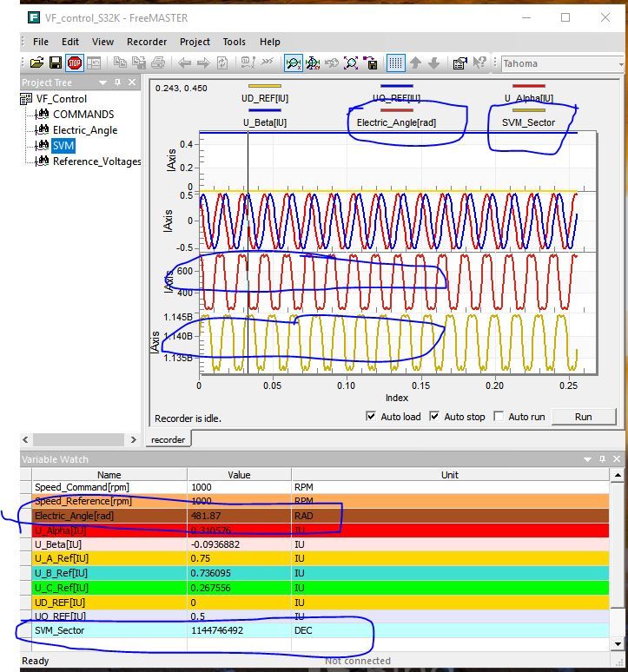
Task: Click the Paste toolbar icon
Action: click(138, 63)
